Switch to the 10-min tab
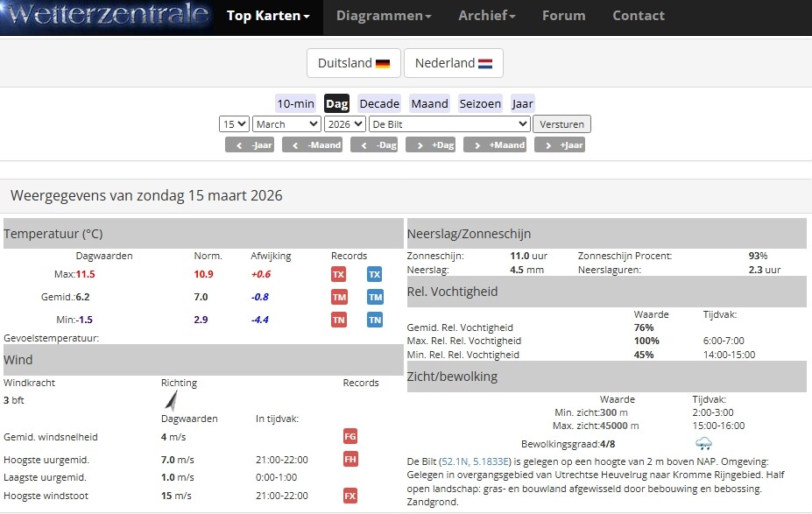This screenshot has width=812, height=514. click(295, 103)
